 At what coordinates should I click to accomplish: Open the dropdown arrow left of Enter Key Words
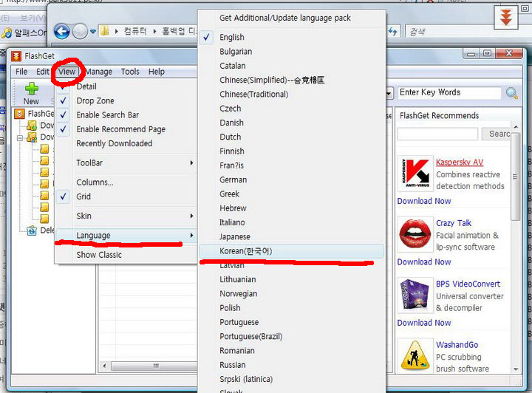(x=389, y=94)
